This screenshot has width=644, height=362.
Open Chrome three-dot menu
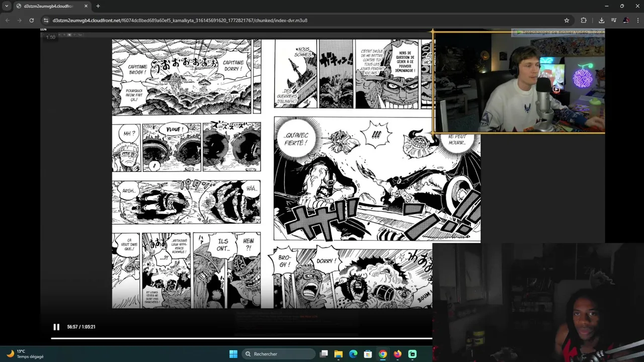click(637, 20)
